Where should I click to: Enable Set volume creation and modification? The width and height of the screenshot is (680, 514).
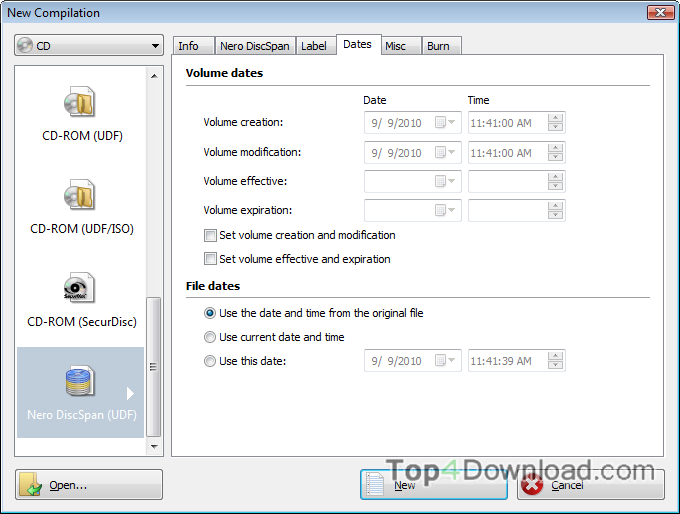pos(210,236)
